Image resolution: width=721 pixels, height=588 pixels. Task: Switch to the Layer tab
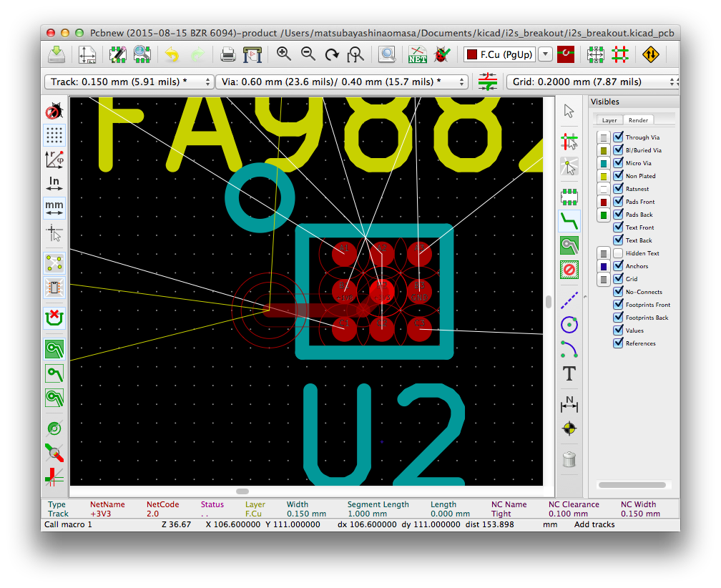pos(609,120)
